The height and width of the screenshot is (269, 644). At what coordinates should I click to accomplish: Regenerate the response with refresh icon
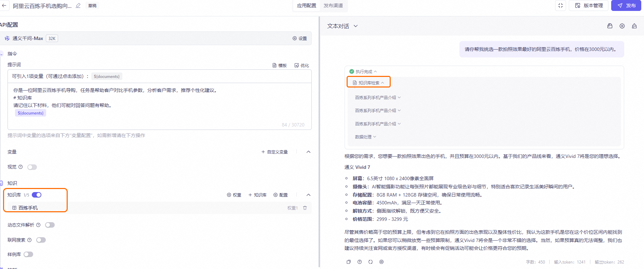click(371, 262)
